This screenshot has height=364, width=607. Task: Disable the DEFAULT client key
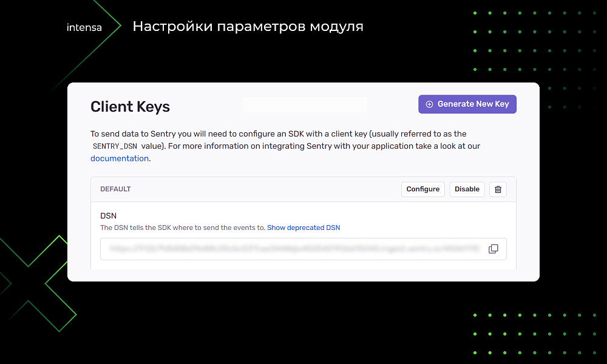pyautogui.click(x=467, y=189)
